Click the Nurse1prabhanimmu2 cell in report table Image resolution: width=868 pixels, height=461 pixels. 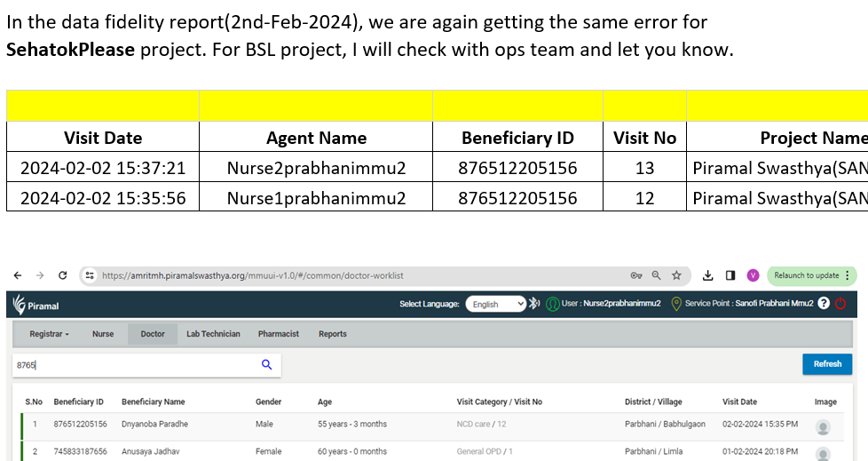tap(316, 198)
